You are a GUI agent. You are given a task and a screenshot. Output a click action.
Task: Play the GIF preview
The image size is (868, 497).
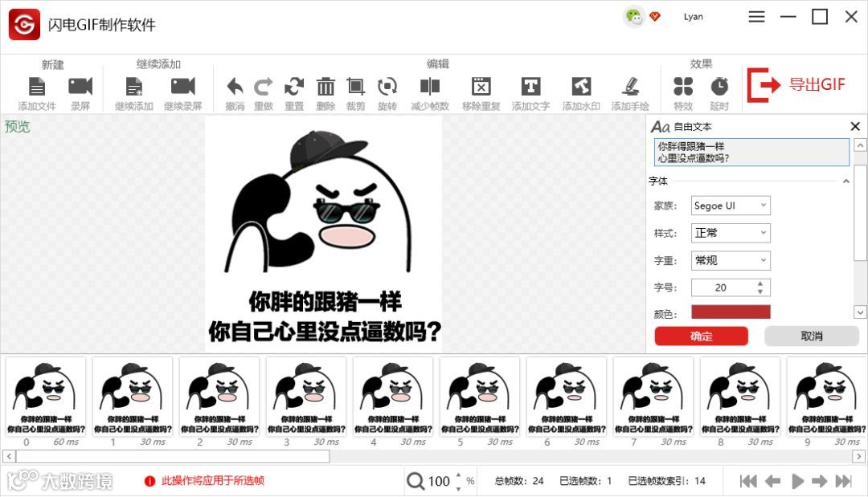point(798,481)
